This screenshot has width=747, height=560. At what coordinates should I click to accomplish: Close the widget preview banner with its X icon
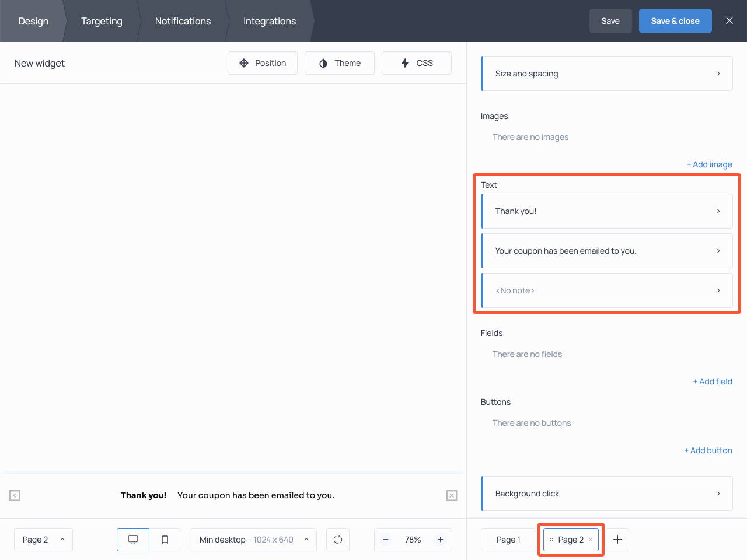tap(452, 495)
